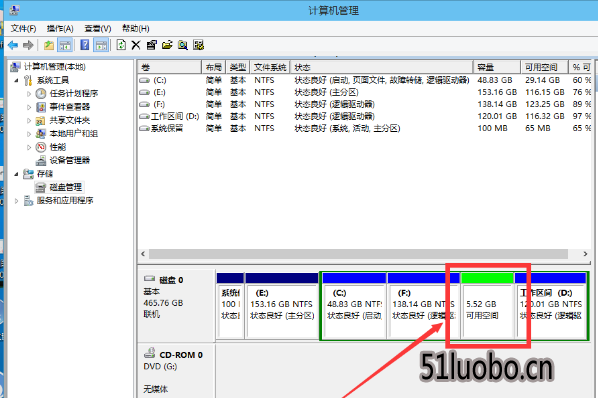
Task: Expand the 本地用户和组 node
Action: click(x=29, y=134)
